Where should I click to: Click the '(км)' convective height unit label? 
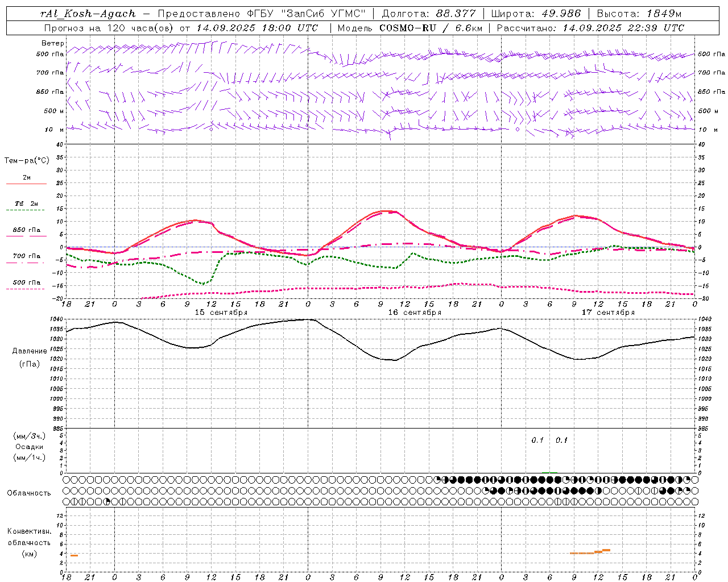30,554
